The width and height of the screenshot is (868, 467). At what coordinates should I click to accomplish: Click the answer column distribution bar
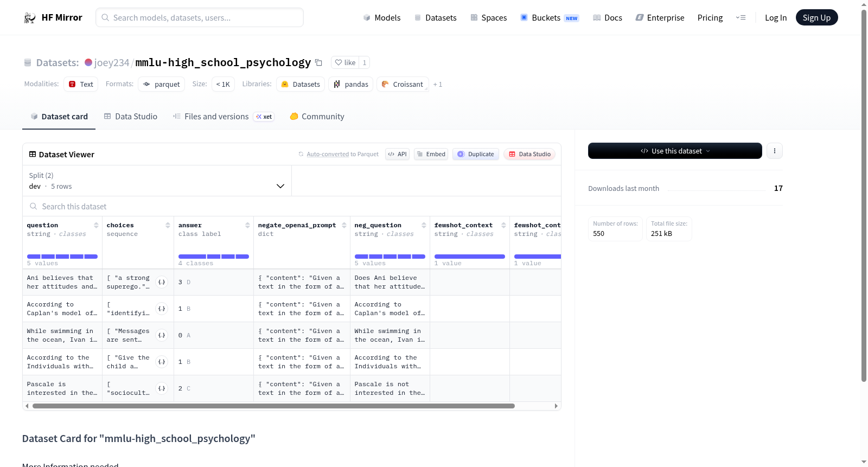click(214, 257)
